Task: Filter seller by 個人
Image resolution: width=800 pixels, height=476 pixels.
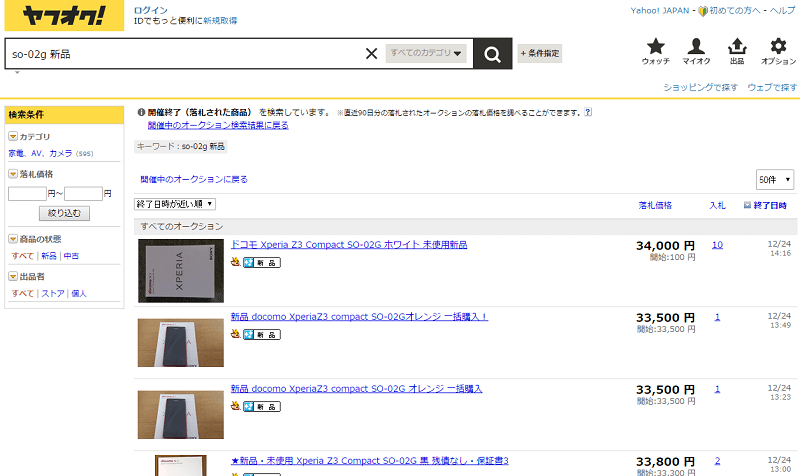Action: [79, 293]
